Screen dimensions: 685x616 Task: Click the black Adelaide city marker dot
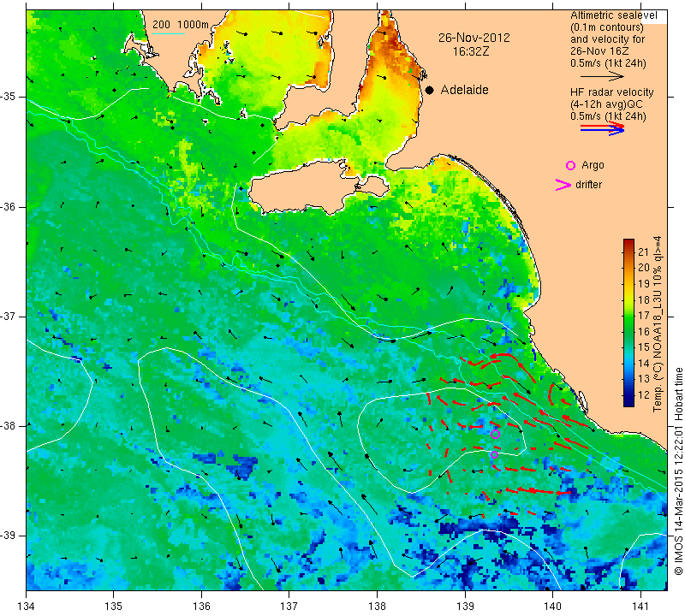tap(430, 91)
